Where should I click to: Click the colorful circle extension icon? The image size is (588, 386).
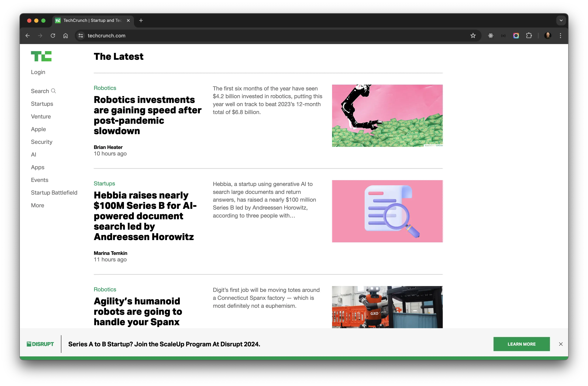(x=516, y=36)
